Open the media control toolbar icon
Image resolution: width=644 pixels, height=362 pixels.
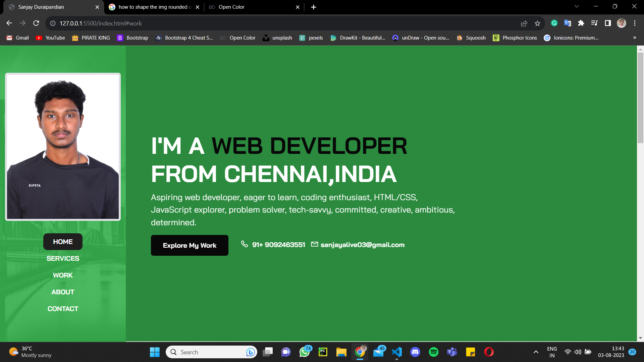point(594,23)
